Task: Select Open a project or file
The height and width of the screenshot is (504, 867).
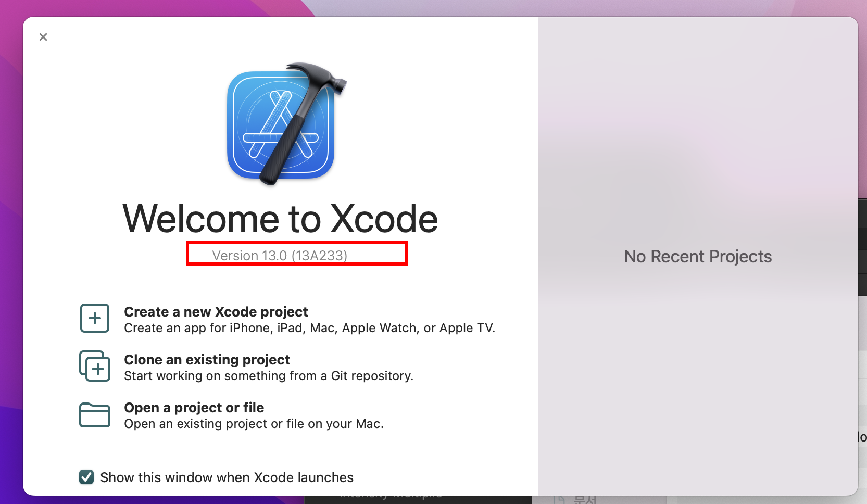Action: pyautogui.click(x=194, y=408)
